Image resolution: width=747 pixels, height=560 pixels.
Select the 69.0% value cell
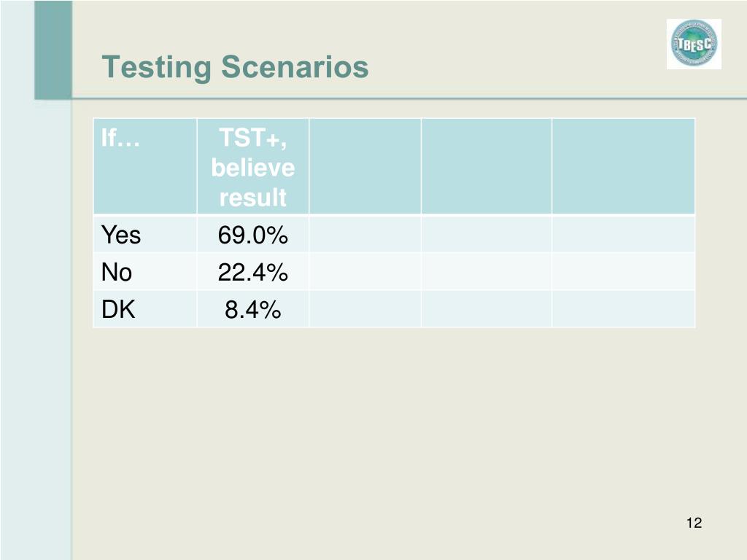pyautogui.click(x=253, y=234)
